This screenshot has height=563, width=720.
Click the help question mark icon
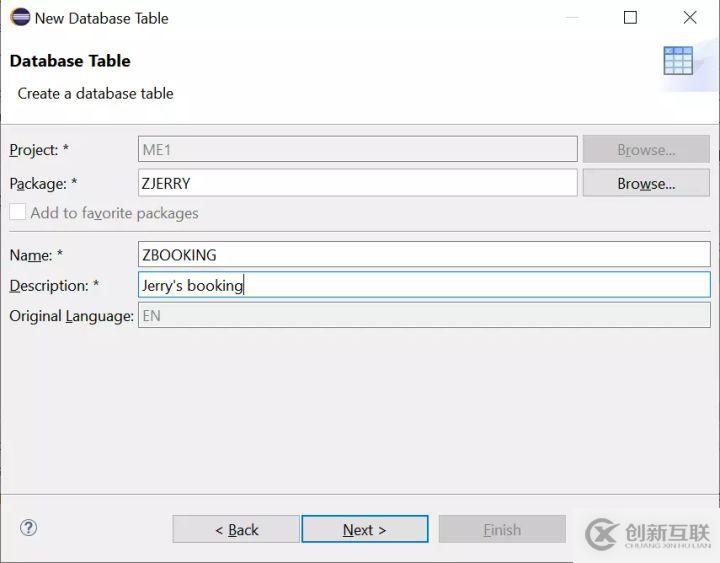pos(28,528)
